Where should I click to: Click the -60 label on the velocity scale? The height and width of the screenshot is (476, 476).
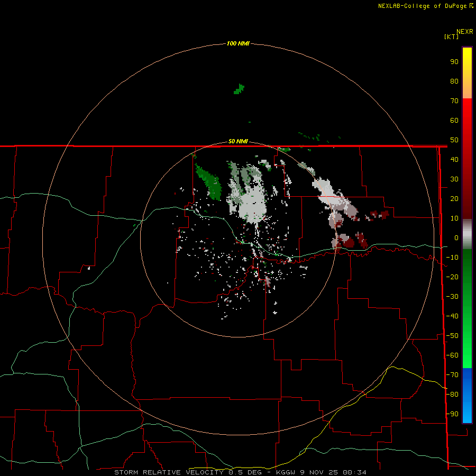click(452, 355)
